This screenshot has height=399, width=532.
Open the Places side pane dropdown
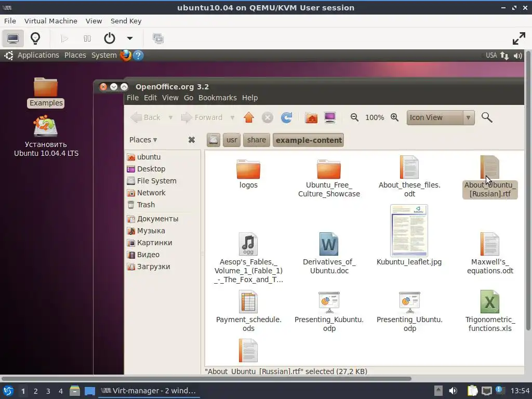143,140
